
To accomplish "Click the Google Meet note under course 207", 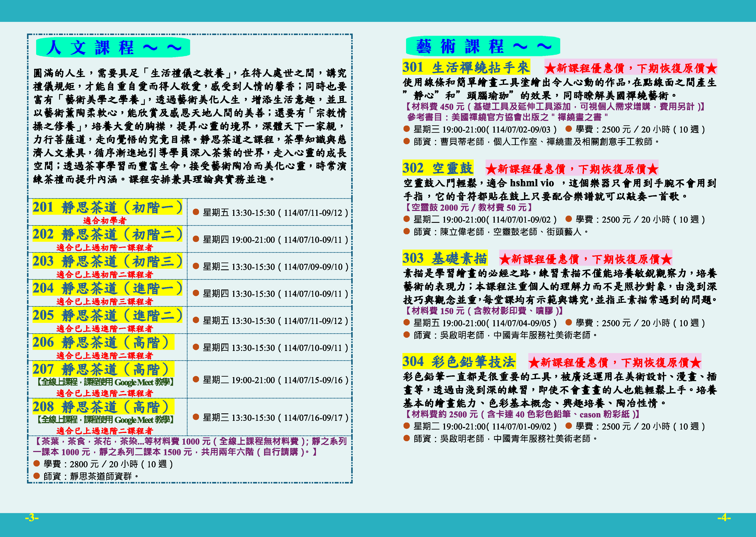I will (105, 382).
